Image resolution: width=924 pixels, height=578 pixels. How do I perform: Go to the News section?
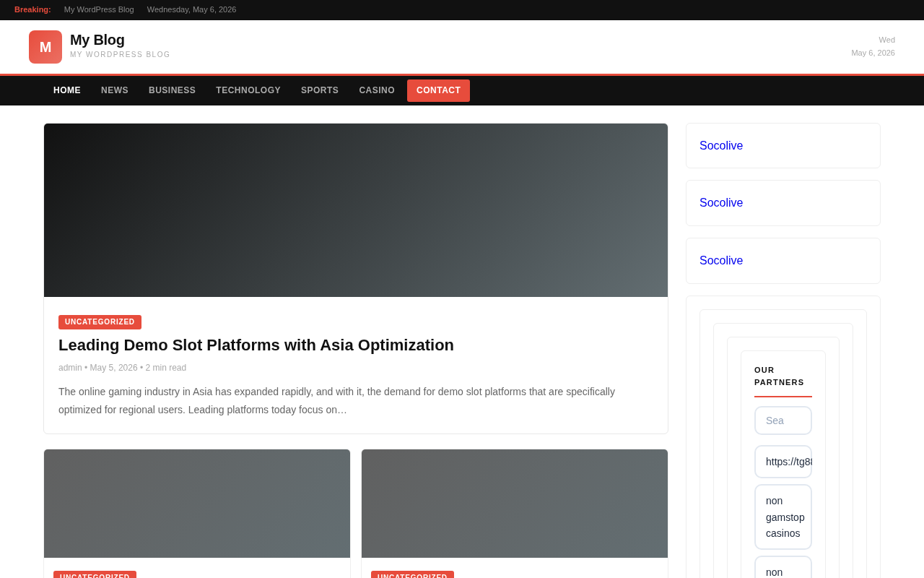point(115,90)
